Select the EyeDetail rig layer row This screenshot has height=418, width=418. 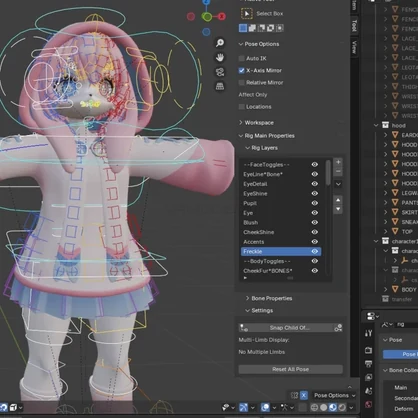tap(281, 184)
